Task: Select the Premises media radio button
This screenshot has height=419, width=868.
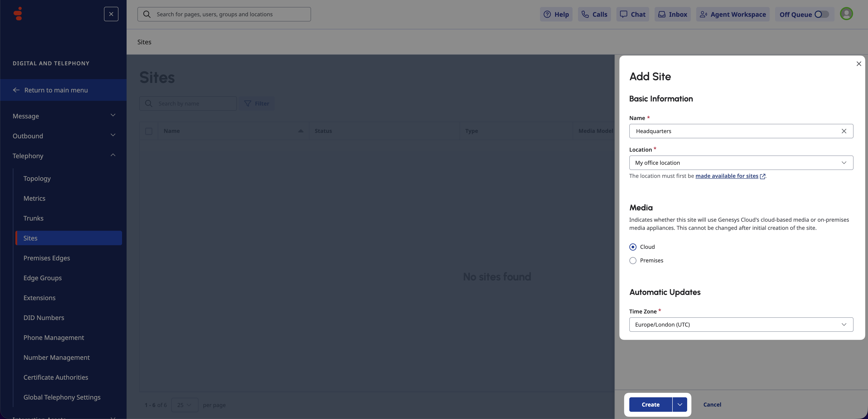Action: (x=633, y=261)
